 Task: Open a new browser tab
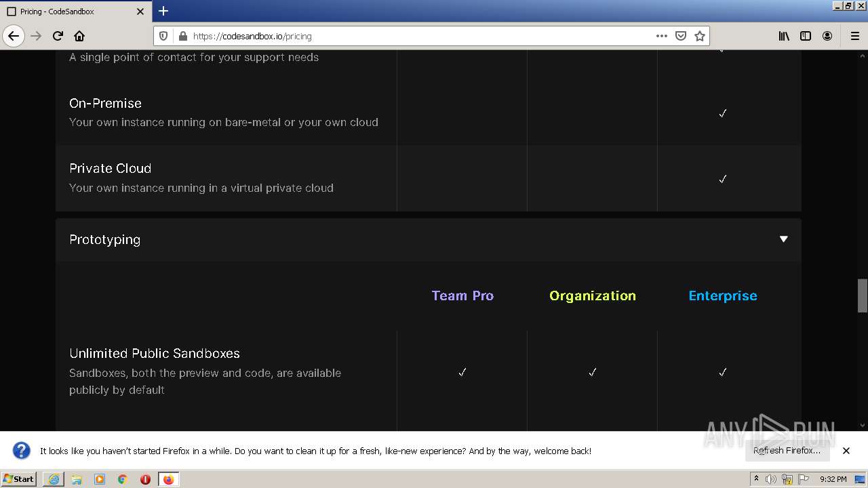point(163,11)
